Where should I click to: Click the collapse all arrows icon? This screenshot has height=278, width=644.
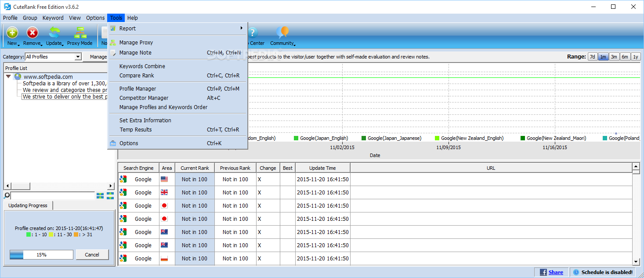(x=100, y=195)
